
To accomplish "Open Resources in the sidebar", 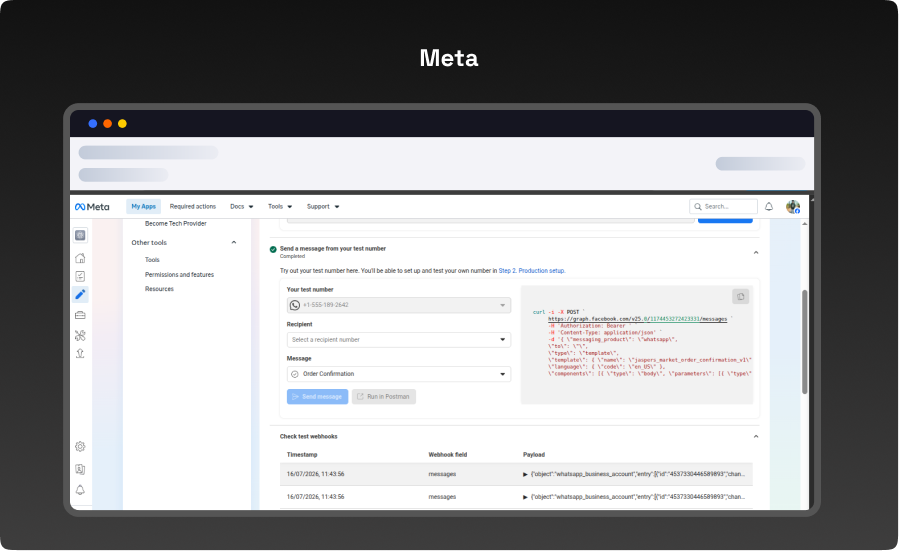I will tap(159, 289).
